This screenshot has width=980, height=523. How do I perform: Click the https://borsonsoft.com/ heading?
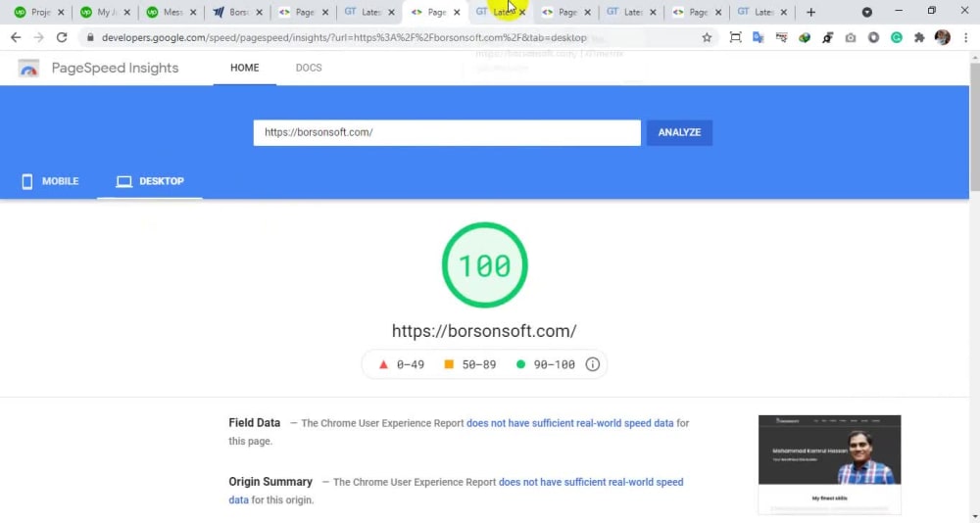click(484, 331)
